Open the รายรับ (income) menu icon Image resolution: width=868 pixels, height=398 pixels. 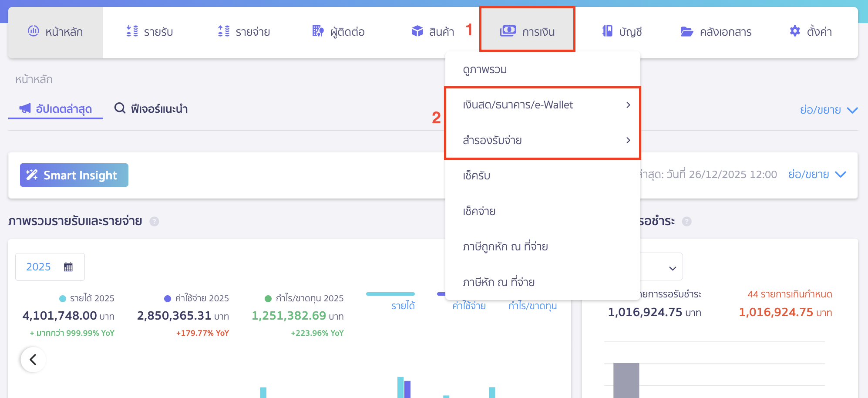(x=131, y=31)
